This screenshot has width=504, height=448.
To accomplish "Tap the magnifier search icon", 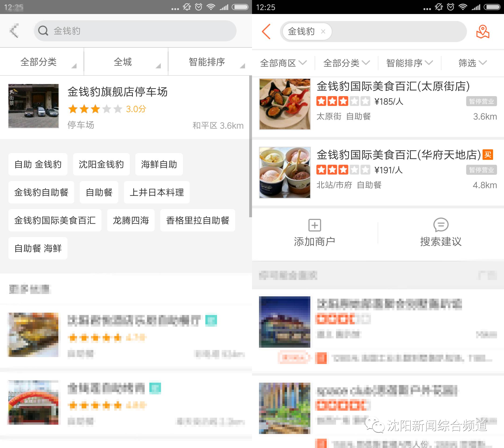I will click(x=43, y=31).
